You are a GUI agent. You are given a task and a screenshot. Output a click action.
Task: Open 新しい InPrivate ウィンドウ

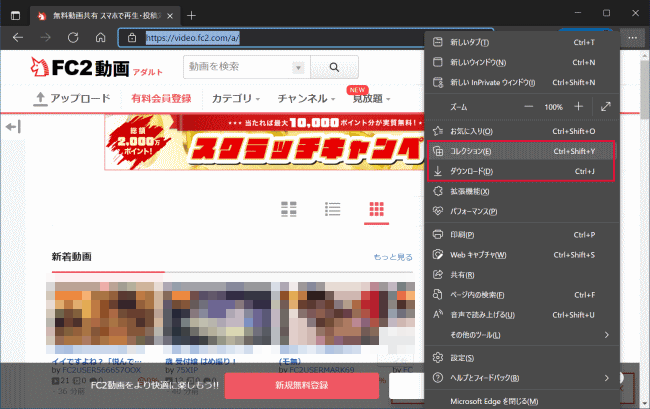tap(522, 82)
